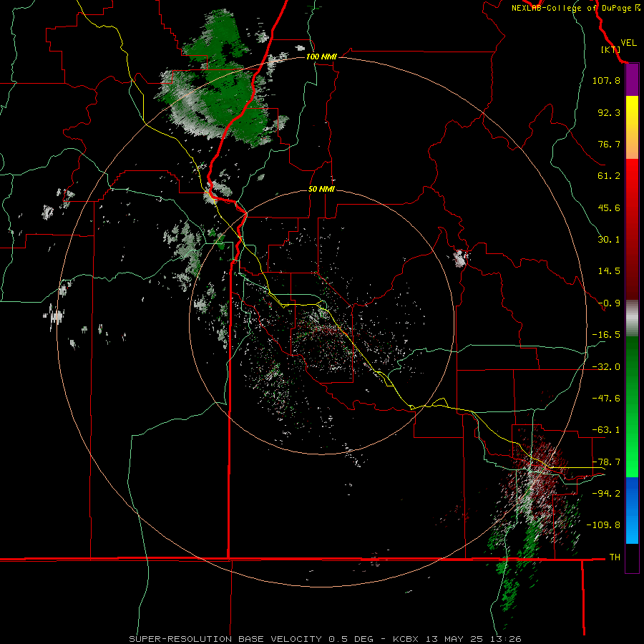644x644 pixels.
Task: Click the 92.3 velocity scale value
Action: pyautogui.click(x=609, y=112)
